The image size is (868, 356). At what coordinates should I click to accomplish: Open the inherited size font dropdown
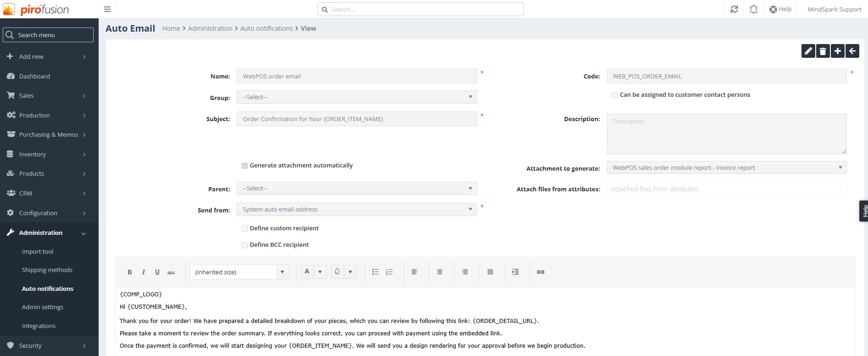(239, 272)
